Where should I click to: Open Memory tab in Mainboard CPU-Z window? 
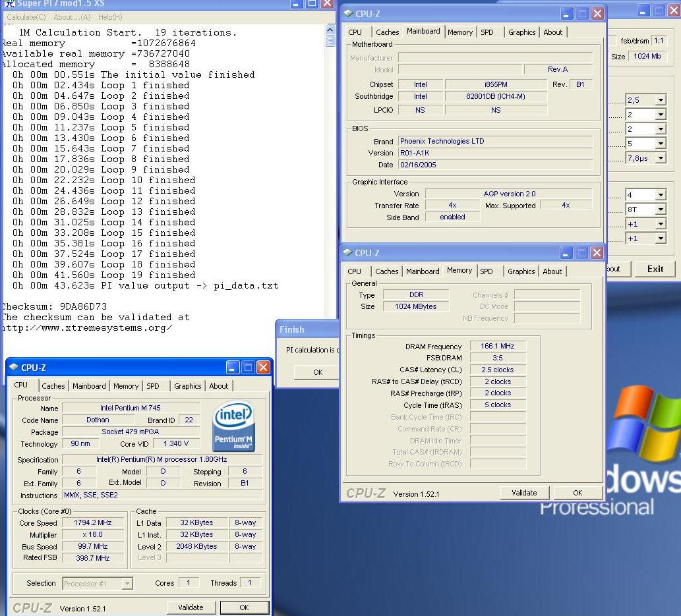click(460, 32)
